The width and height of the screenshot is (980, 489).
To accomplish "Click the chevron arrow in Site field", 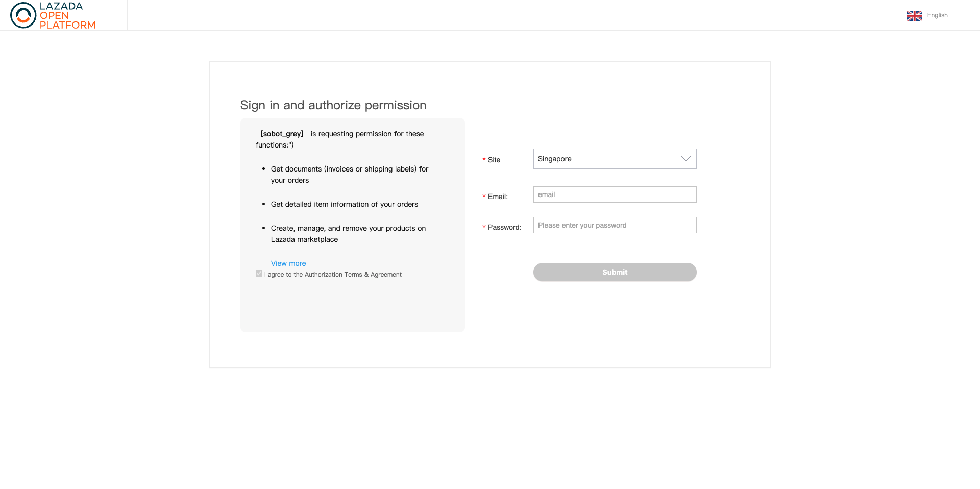I will tap(685, 159).
